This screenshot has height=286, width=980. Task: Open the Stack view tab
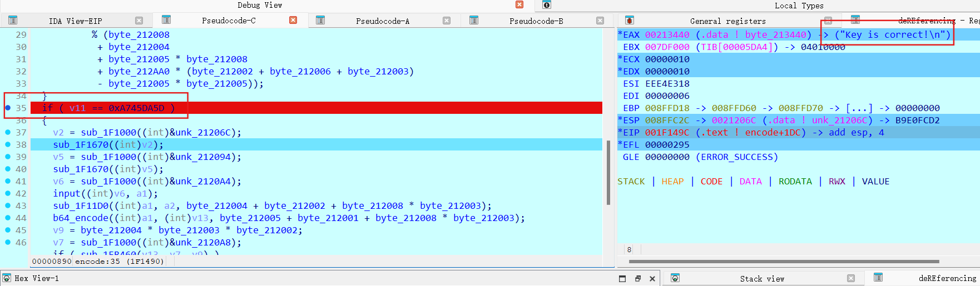click(761, 279)
